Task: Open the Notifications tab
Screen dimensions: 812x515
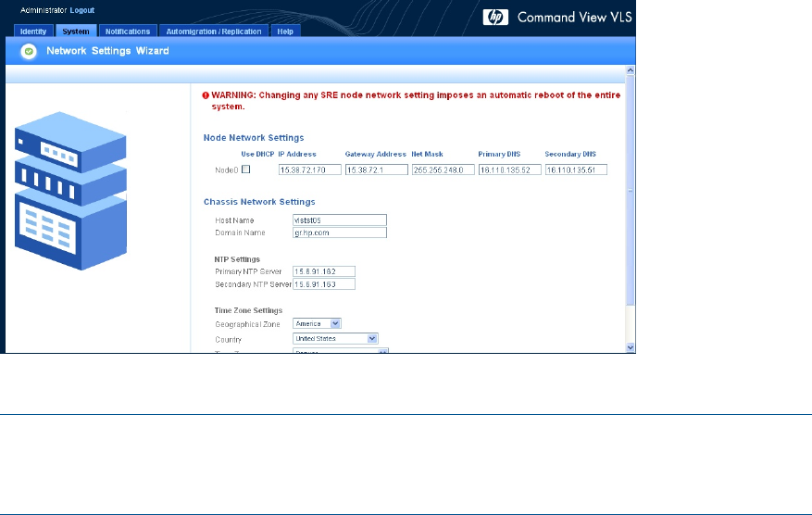Action: click(128, 31)
